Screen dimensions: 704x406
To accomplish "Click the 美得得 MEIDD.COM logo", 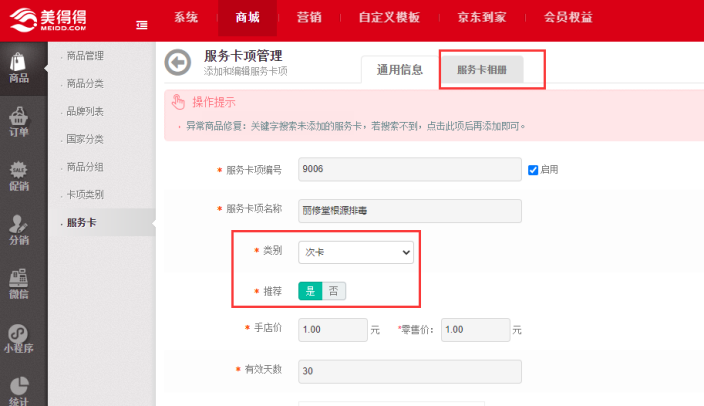I will click(x=48, y=20).
